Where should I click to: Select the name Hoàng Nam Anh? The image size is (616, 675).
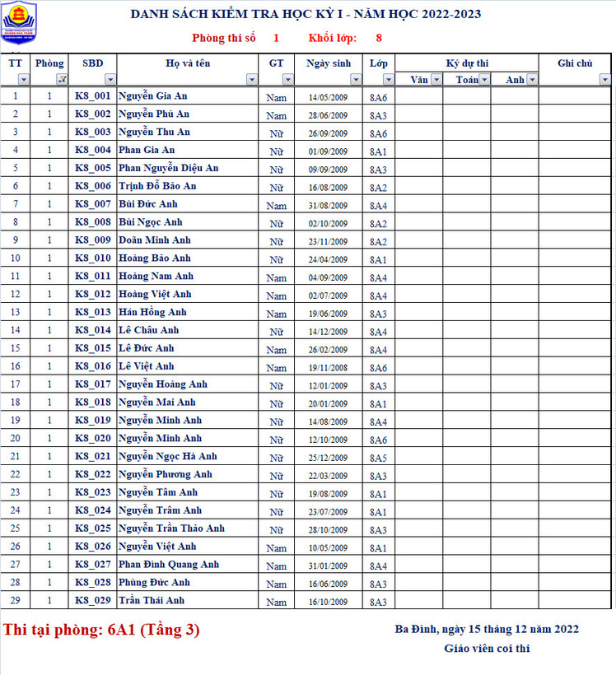click(156, 276)
